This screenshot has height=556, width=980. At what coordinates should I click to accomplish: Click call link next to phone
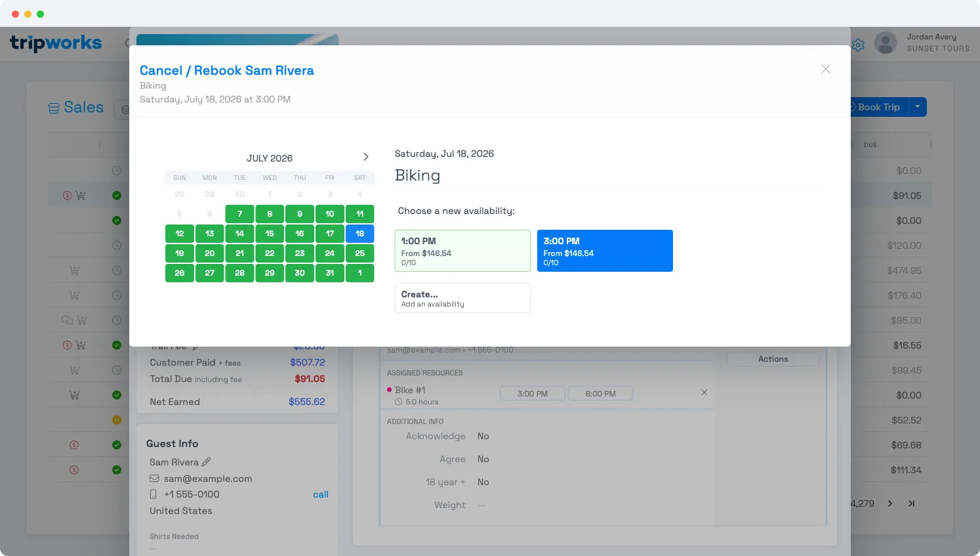321,494
